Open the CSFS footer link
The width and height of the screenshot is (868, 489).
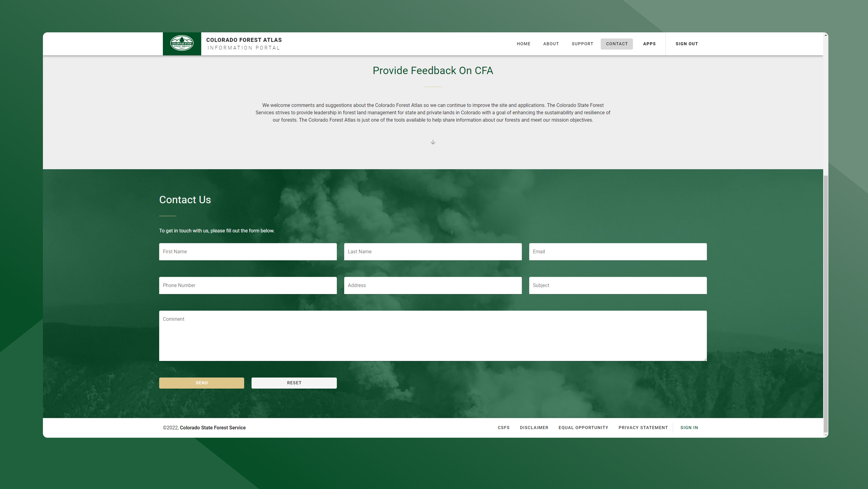503,428
